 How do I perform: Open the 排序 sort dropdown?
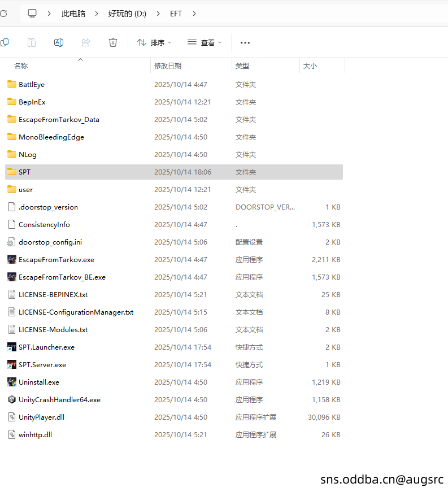click(x=154, y=42)
